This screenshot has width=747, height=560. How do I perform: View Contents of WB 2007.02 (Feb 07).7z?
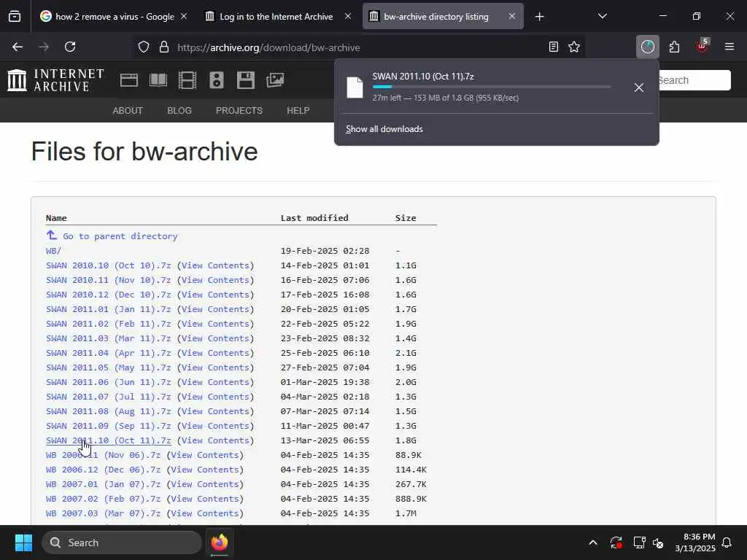pyautogui.click(x=205, y=499)
